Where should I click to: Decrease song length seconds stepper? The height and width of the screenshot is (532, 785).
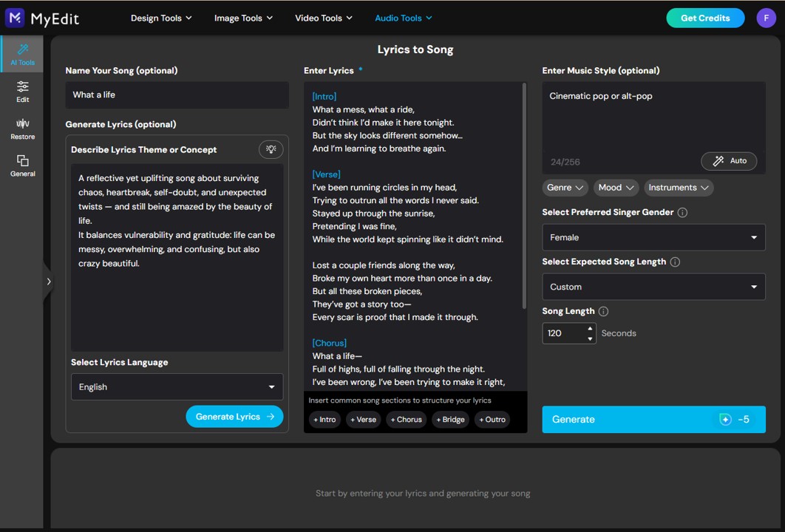click(591, 339)
